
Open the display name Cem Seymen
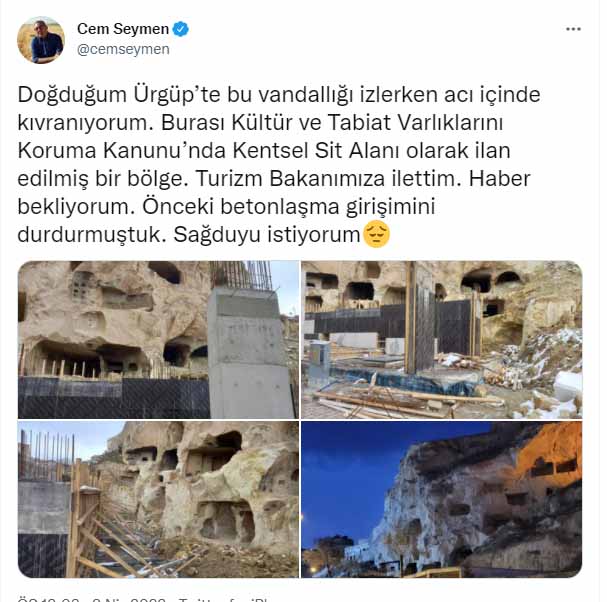tap(123, 29)
